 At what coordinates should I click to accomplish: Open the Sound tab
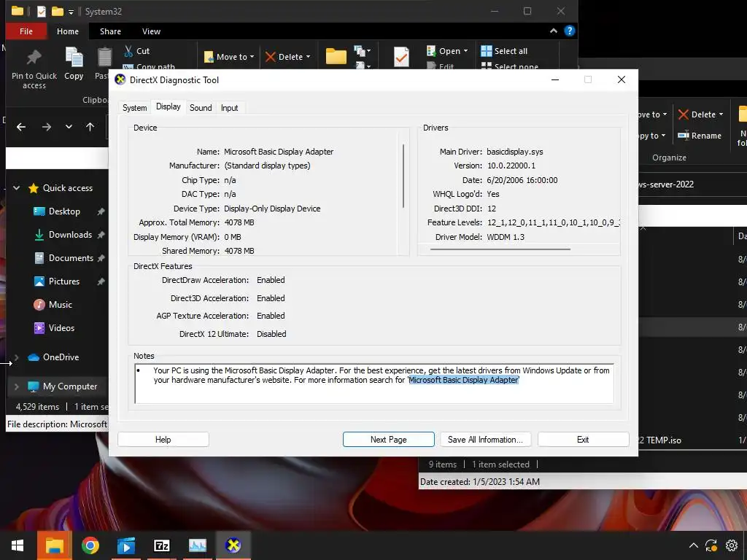click(201, 108)
